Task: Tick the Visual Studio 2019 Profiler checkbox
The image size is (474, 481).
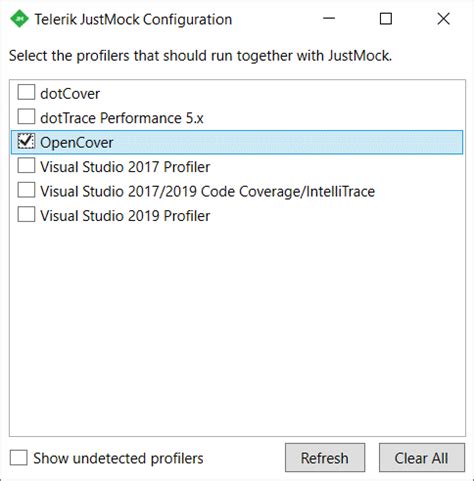Action: pos(26,214)
